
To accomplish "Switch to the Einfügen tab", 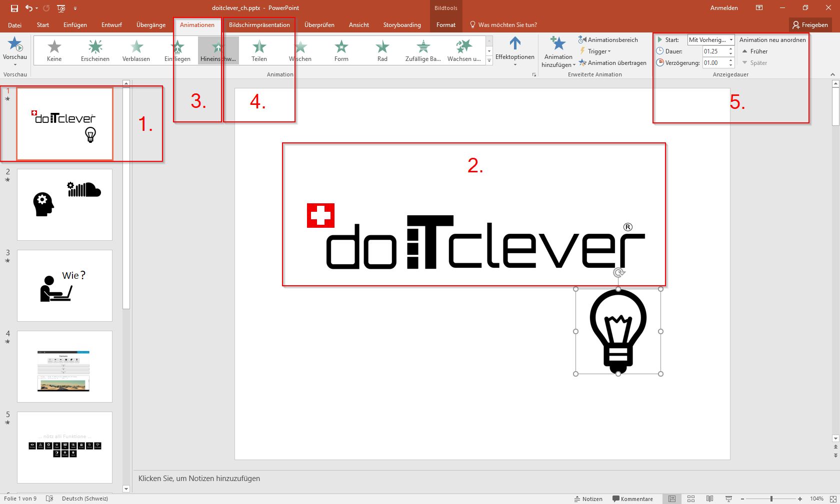I will pos(75,25).
